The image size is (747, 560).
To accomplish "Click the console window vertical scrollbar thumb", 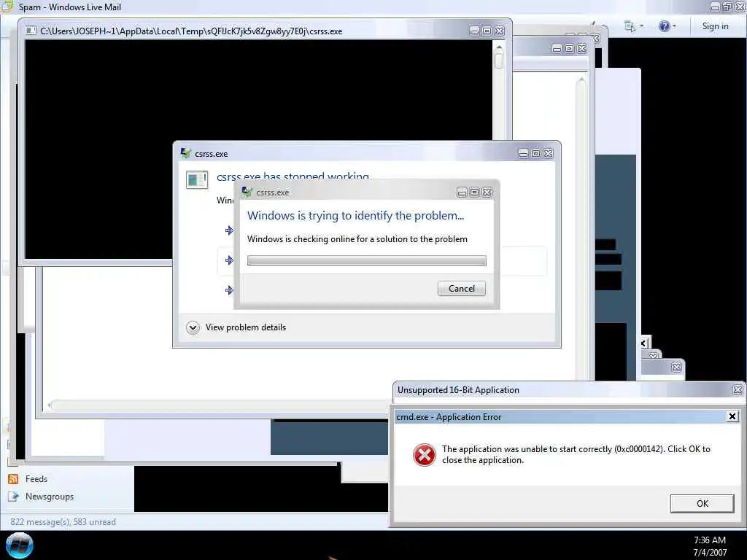I will point(499,61).
